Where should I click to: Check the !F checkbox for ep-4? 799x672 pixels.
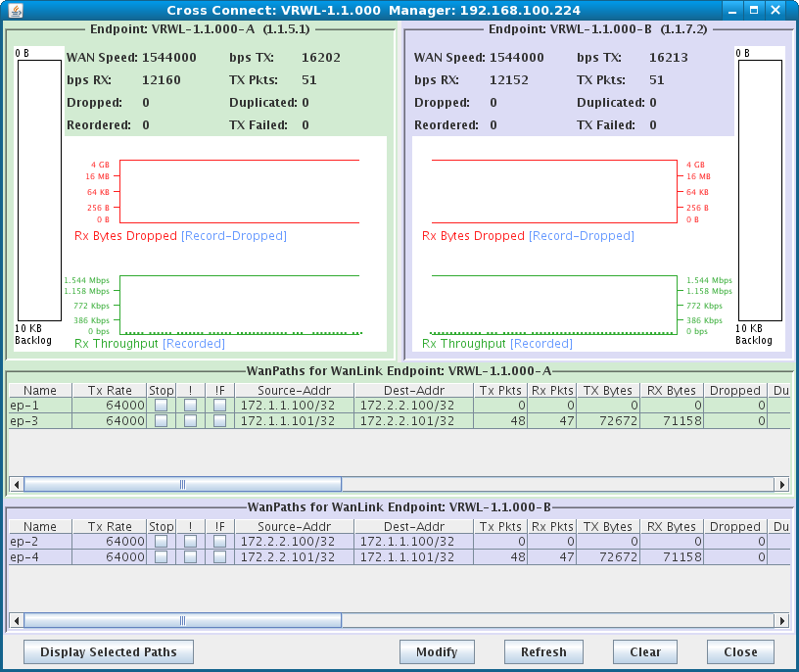point(219,557)
